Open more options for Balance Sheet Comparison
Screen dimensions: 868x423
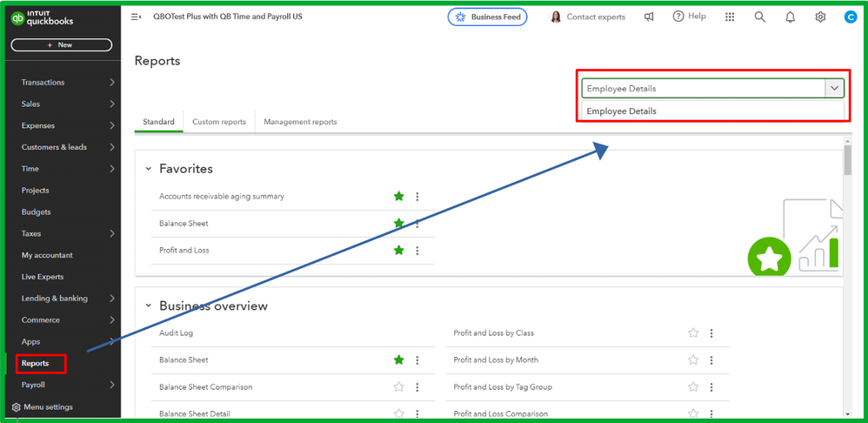pos(417,387)
